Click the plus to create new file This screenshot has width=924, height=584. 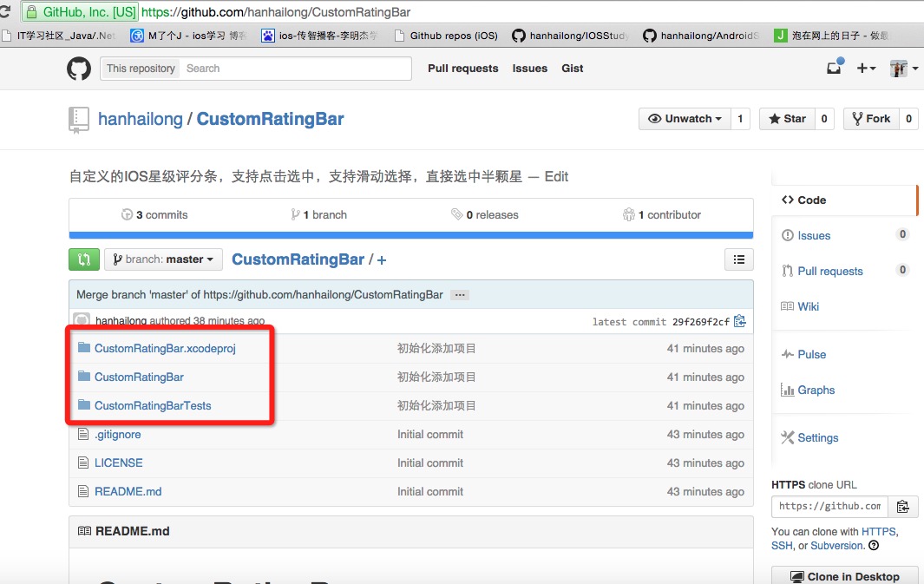click(381, 259)
